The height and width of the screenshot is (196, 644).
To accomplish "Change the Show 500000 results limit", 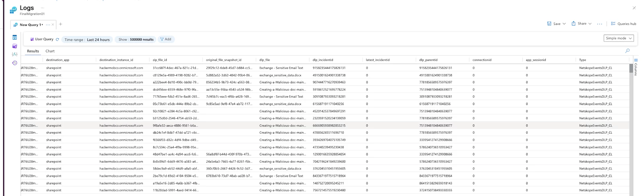I will [136, 39].
